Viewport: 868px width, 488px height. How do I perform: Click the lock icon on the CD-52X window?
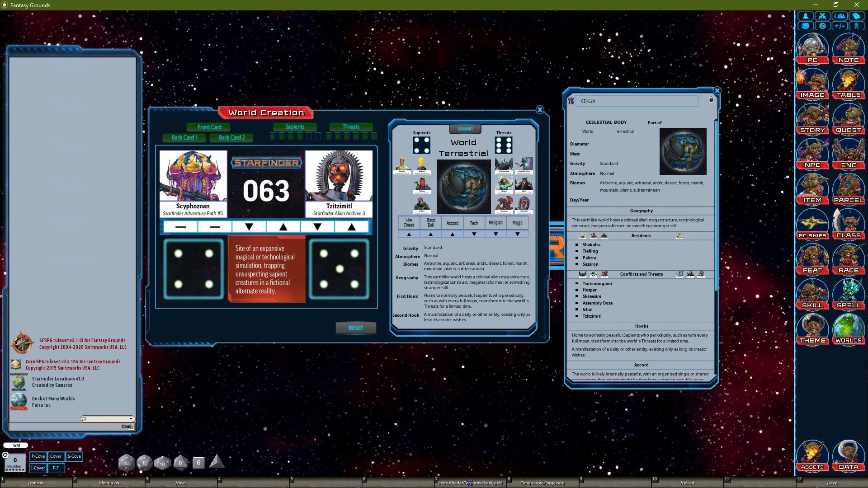pos(711,99)
